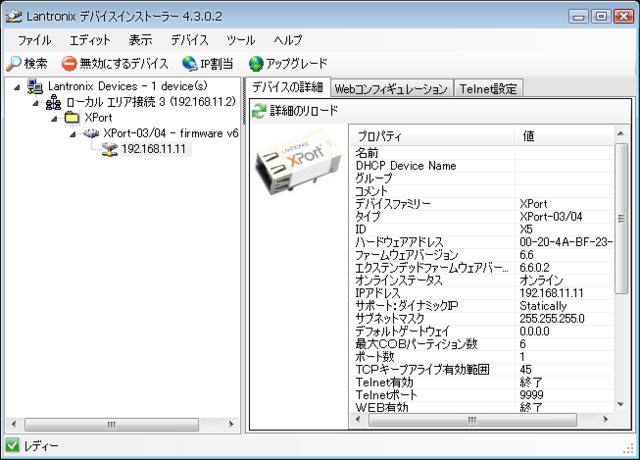Click device tree scroll right arrow
640x460 pixels.
(x=231, y=424)
